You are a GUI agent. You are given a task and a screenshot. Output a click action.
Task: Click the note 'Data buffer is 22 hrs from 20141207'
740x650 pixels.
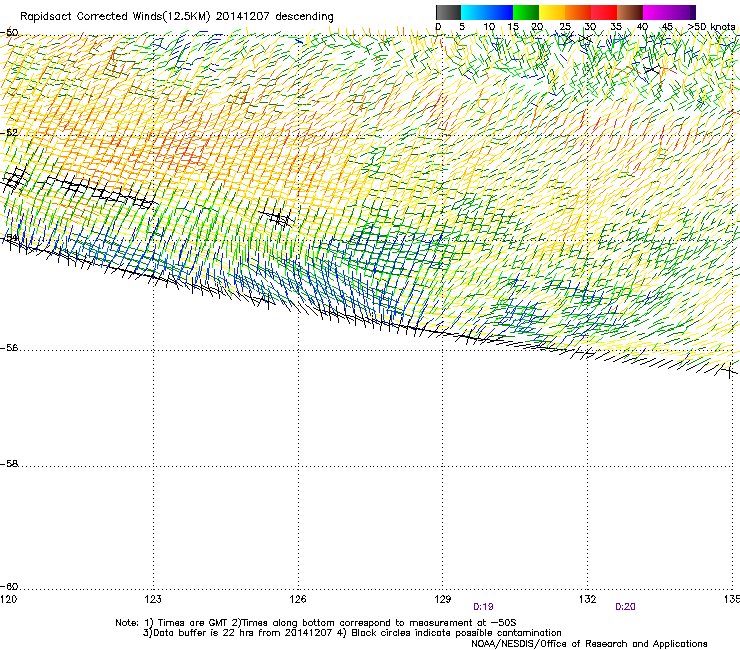244,633
